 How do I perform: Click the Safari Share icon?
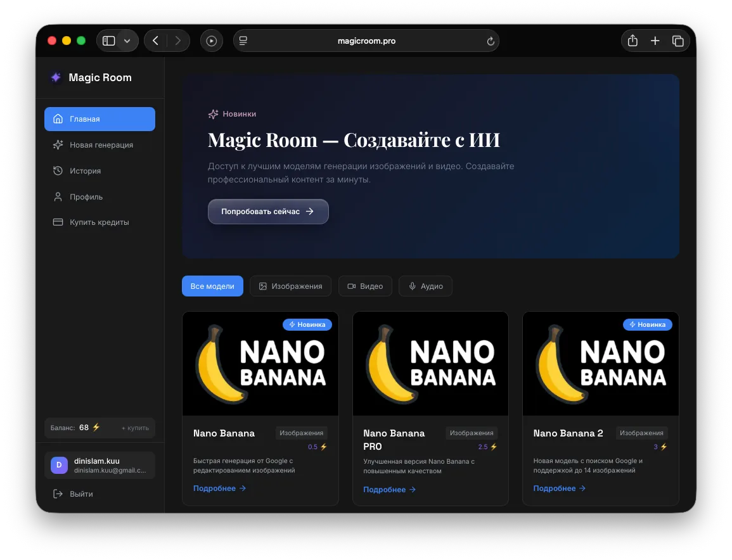tap(632, 41)
